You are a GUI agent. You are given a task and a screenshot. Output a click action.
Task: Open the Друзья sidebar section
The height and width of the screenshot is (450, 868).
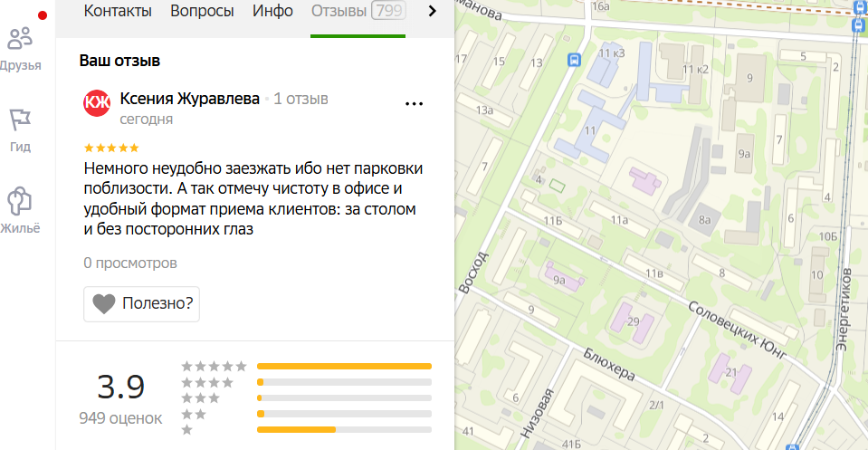(x=21, y=49)
